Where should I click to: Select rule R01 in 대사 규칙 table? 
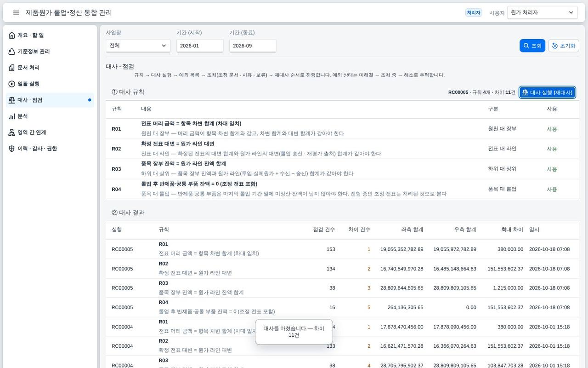(342, 129)
